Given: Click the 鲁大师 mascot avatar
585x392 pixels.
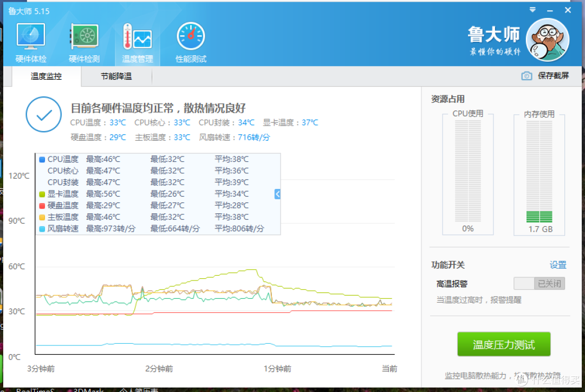Looking at the screenshot, I should click(x=547, y=40).
